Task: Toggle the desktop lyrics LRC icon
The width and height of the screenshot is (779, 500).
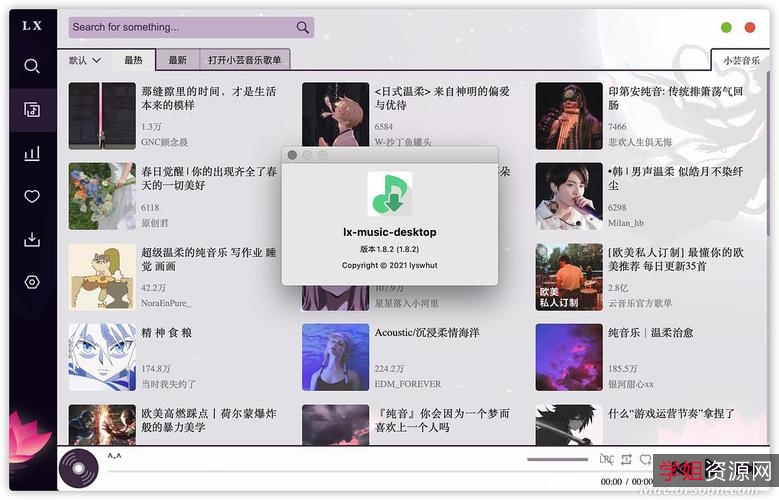Action: tap(606, 459)
